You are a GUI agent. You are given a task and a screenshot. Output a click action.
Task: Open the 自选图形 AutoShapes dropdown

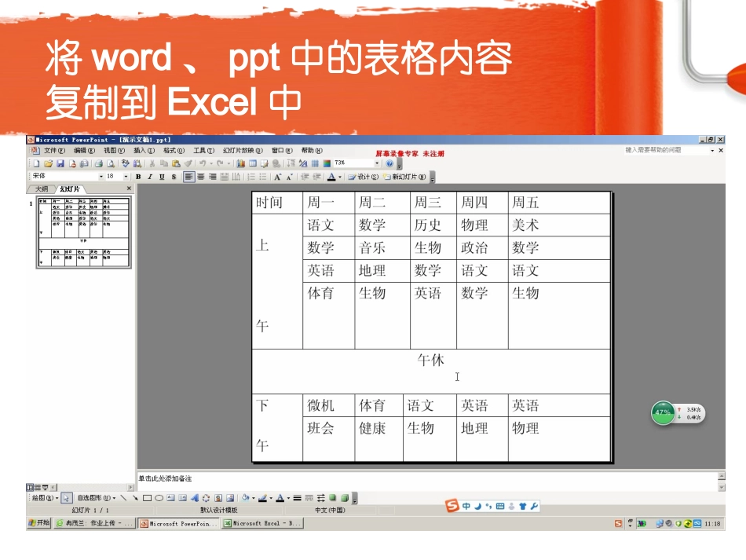[x=96, y=498]
